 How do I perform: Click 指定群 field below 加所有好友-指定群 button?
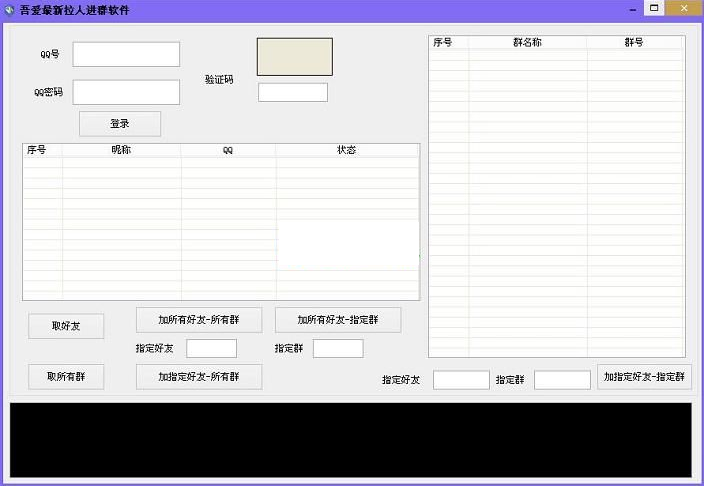338,349
